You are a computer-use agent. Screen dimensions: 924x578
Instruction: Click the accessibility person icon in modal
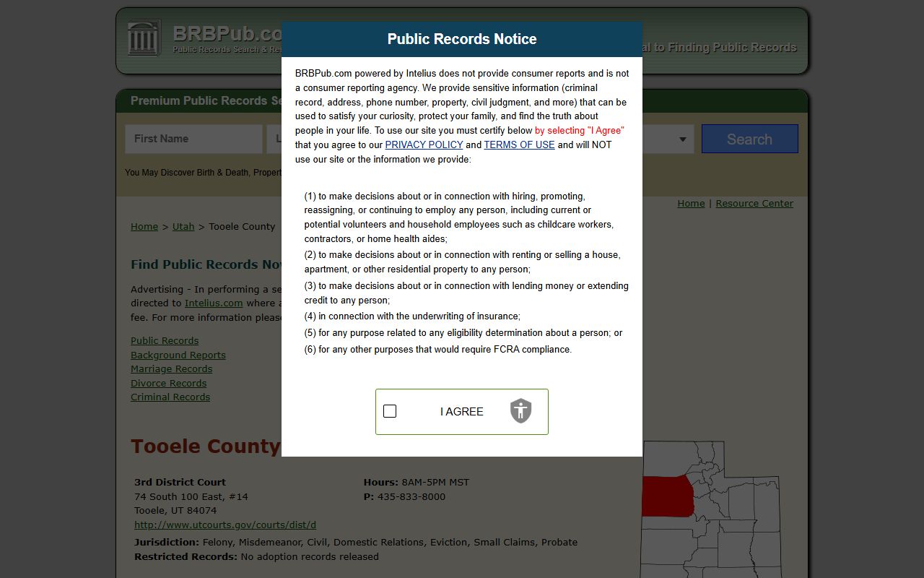(x=520, y=411)
